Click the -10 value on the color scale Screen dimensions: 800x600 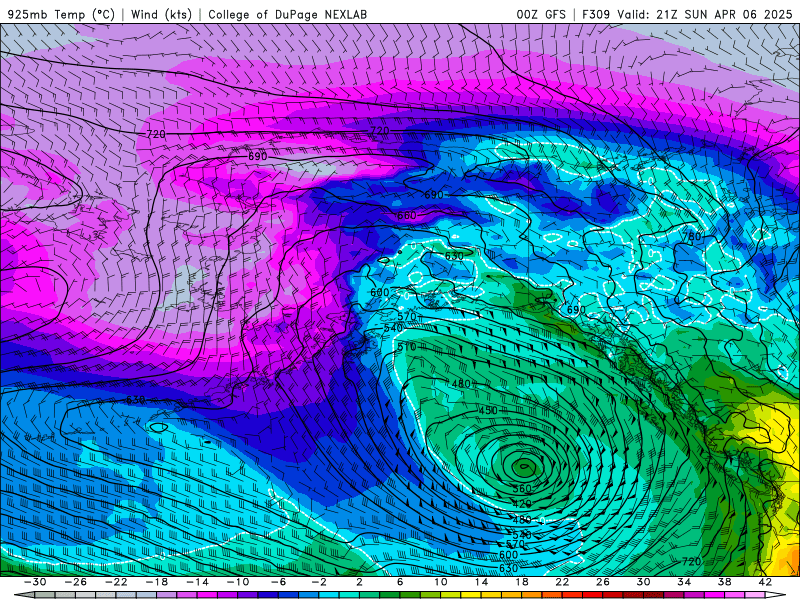[238, 582]
